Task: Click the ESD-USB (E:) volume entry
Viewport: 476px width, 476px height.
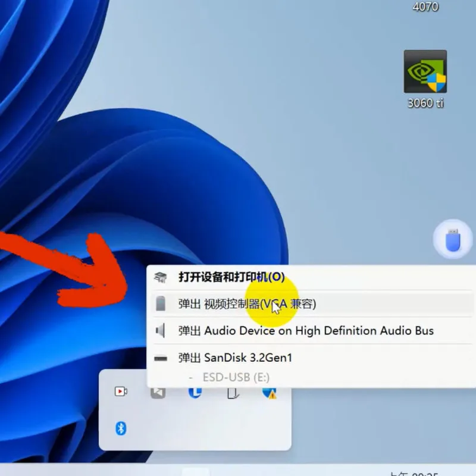Action: point(236,377)
